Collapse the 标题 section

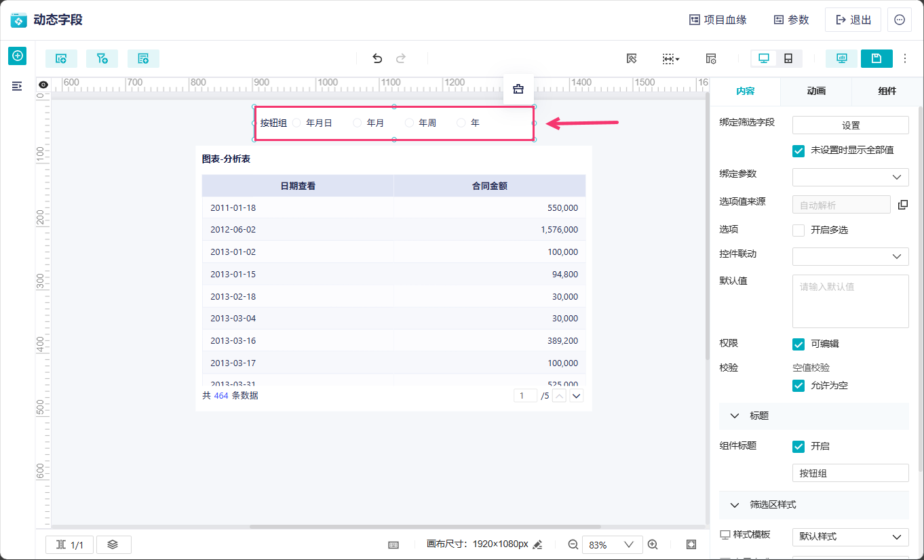[814, 416]
